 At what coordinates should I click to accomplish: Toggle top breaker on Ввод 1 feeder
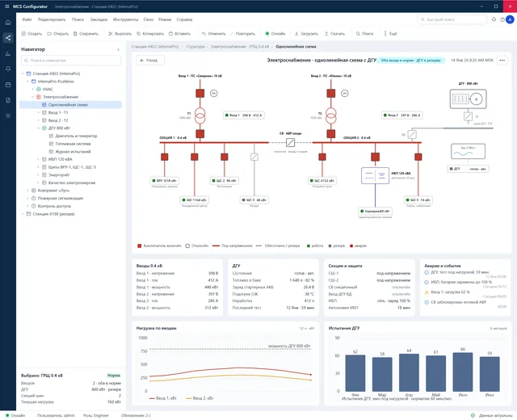(x=200, y=94)
